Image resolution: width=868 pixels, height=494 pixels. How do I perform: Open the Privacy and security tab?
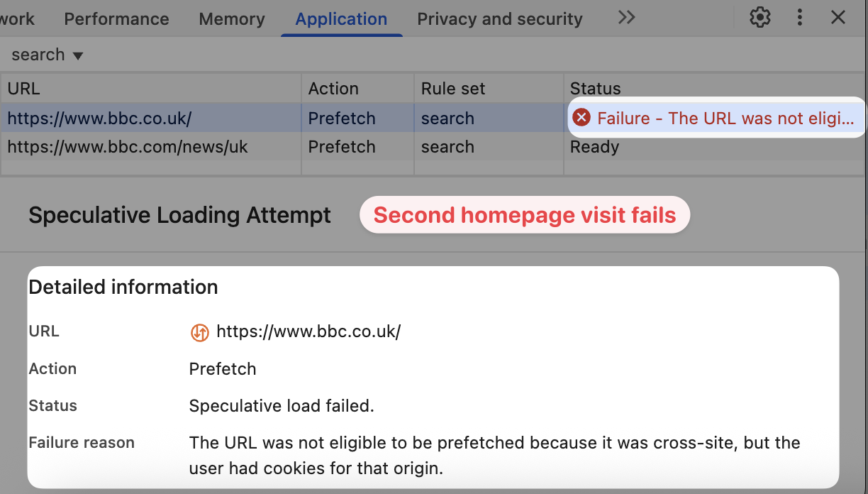500,19
